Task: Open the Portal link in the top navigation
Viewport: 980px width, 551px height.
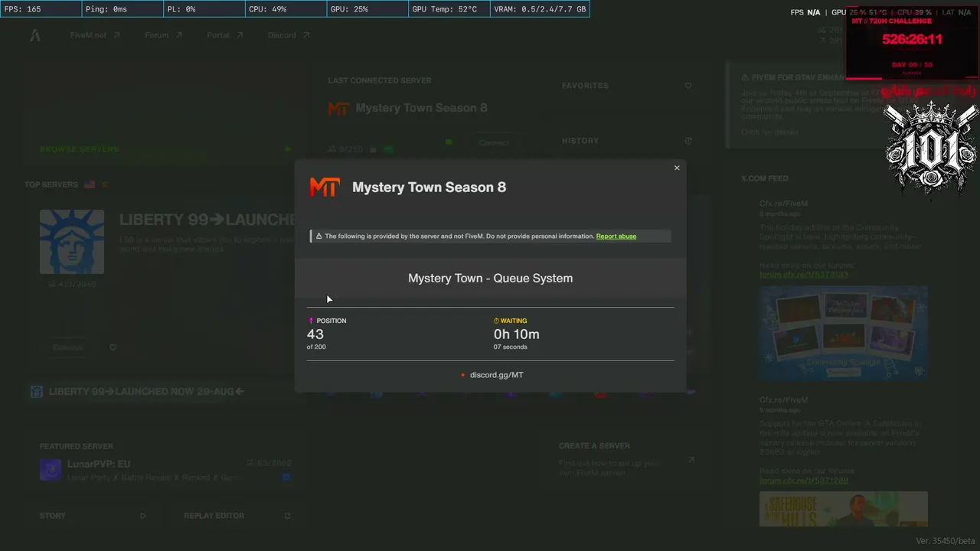Action: coord(224,35)
